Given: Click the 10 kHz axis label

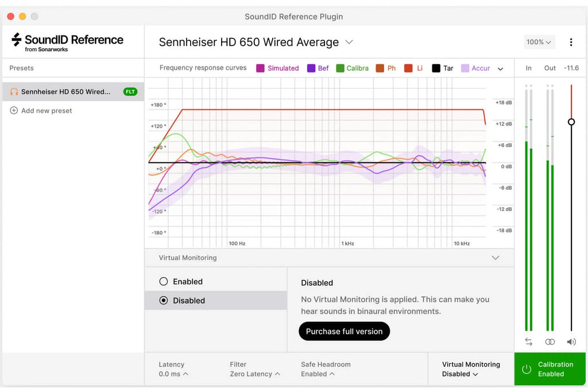Looking at the screenshot, I should coord(462,243).
